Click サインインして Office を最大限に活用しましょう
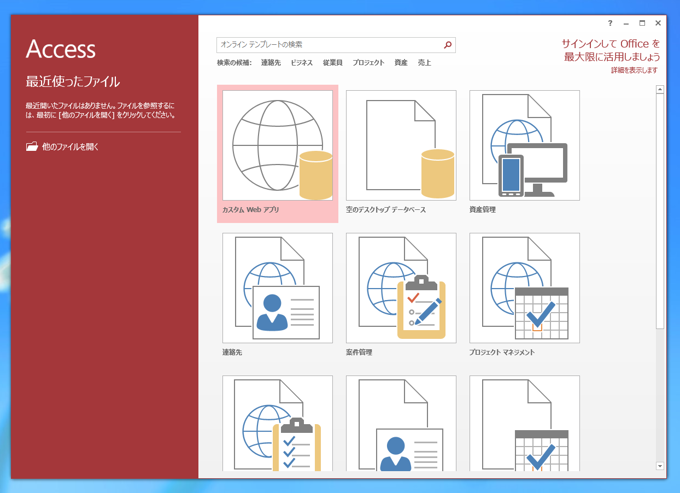Image resolution: width=680 pixels, height=493 pixels. (611, 50)
